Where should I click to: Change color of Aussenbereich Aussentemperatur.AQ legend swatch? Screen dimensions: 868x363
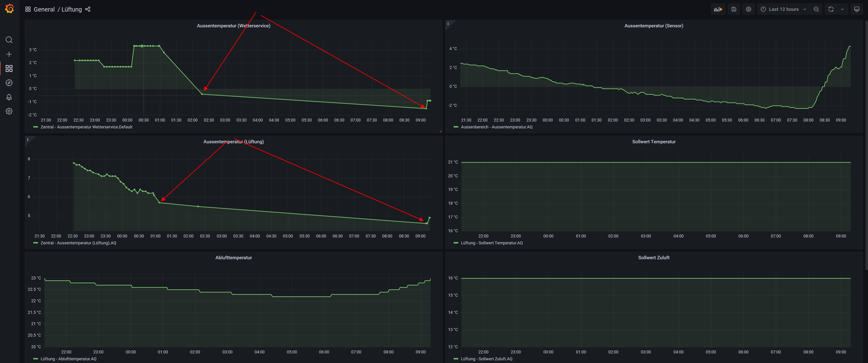coord(456,127)
